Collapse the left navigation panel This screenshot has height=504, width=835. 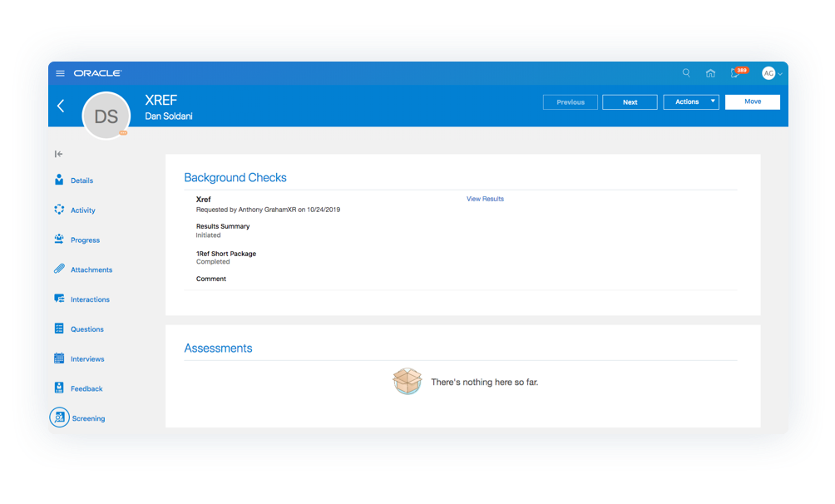click(x=57, y=154)
